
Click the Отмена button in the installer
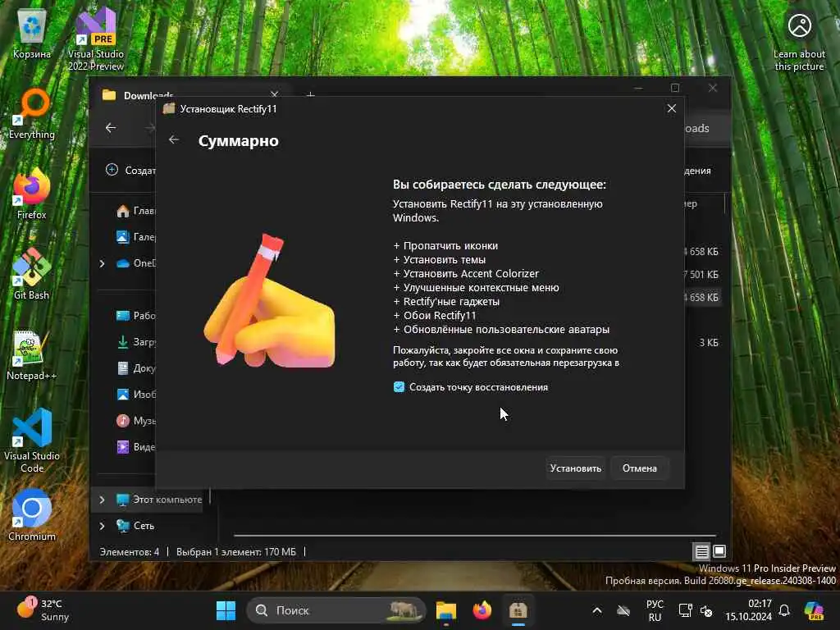pyautogui.click(x=639, y=468)
